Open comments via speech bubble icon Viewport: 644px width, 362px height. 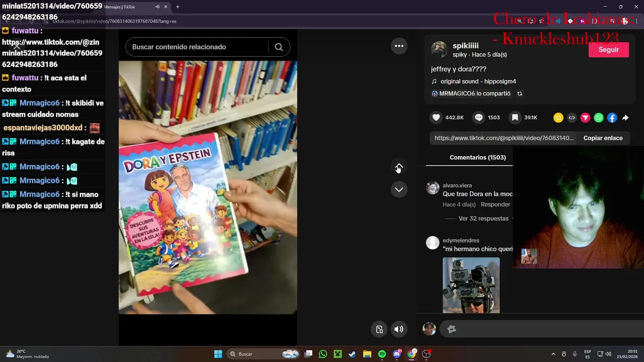click(x=479, y=117)
